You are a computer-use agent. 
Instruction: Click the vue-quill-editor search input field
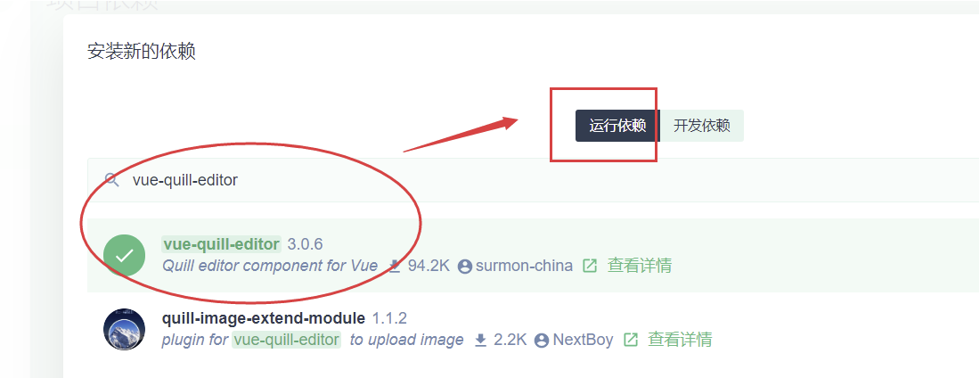[x=533, y=180]
